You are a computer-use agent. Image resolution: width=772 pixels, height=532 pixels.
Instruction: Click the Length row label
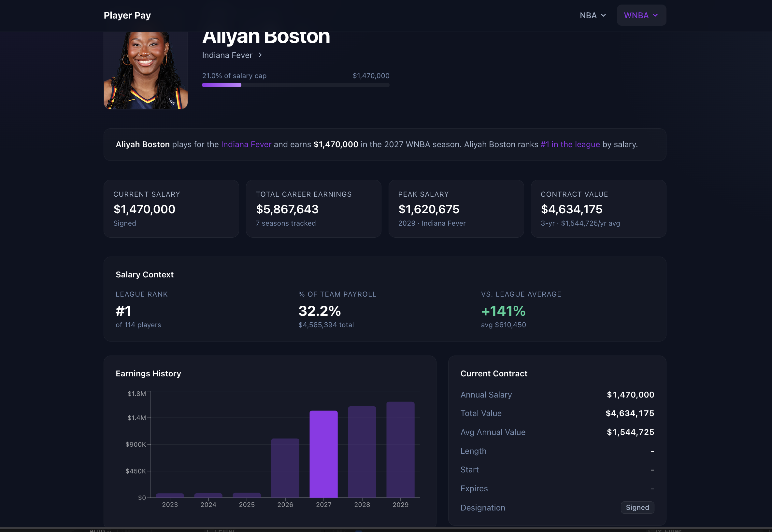(473, 451)
